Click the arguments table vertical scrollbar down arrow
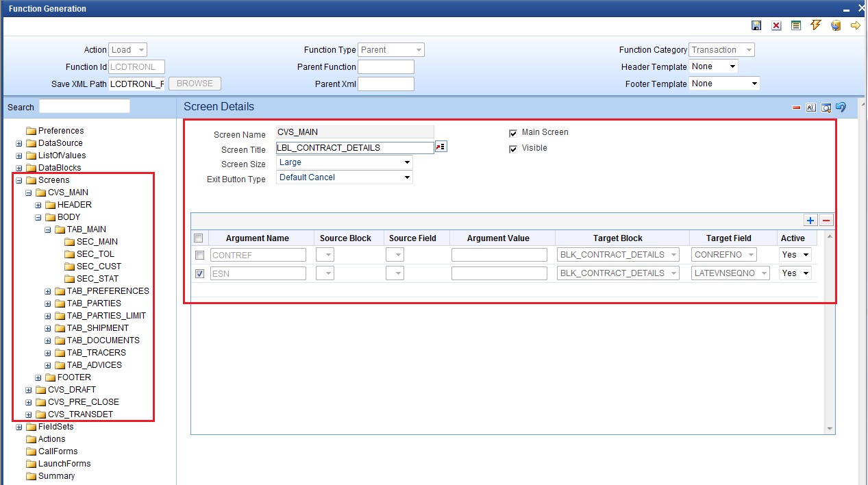The width and height of the screenshot is (868, 485). tap(830, 429)
